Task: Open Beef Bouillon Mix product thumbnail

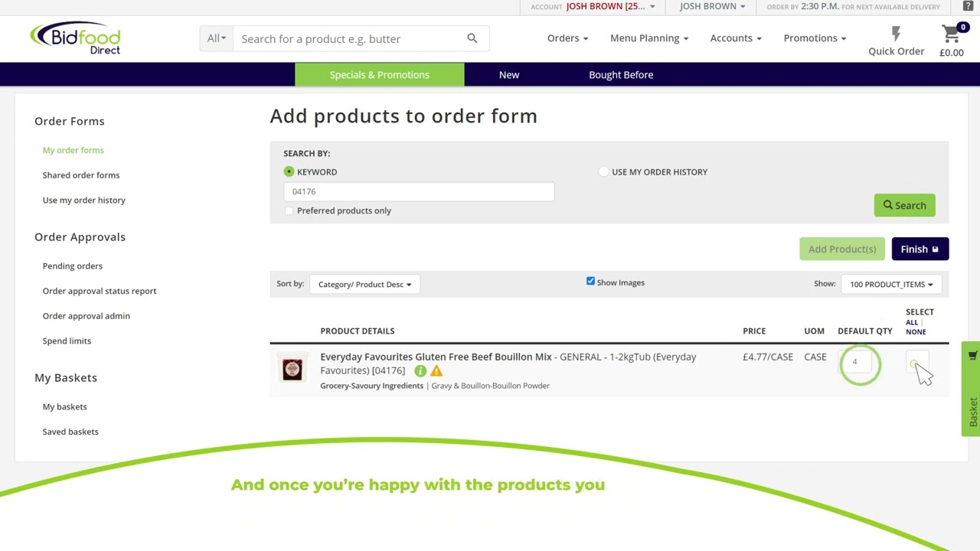Action: click(x=292, y=370)
